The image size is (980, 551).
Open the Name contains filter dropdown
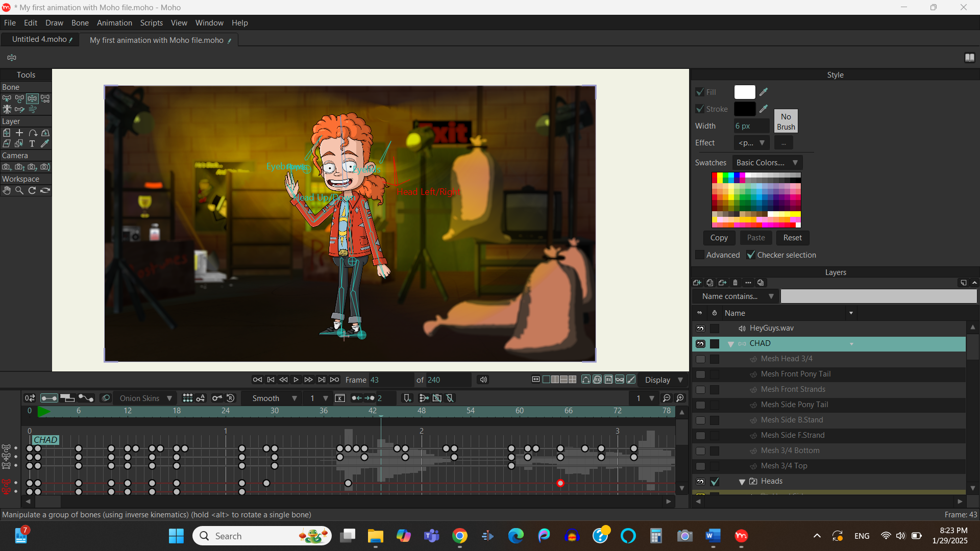(x=735, y=296)
